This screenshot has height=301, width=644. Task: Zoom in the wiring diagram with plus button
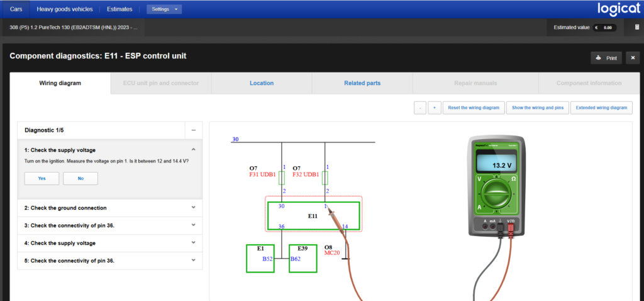(434, 108)
